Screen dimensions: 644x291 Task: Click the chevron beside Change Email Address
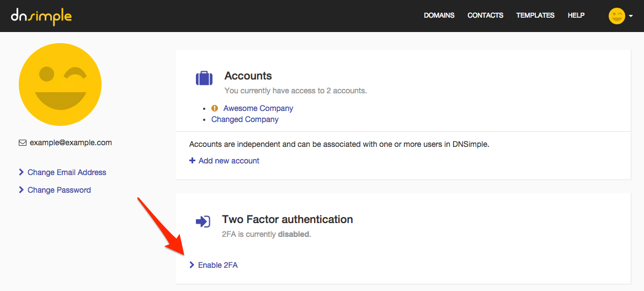[x=22, y=172]
